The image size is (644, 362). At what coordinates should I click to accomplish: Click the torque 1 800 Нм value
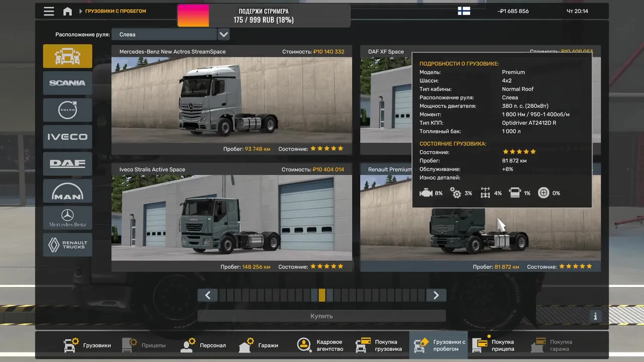(x=536, y=115)
